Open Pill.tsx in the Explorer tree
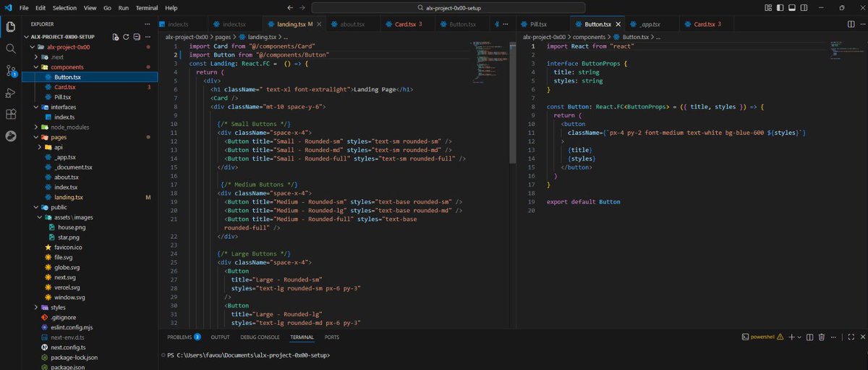The width and height of the screenshot is (868, 370). click(62, 96)
